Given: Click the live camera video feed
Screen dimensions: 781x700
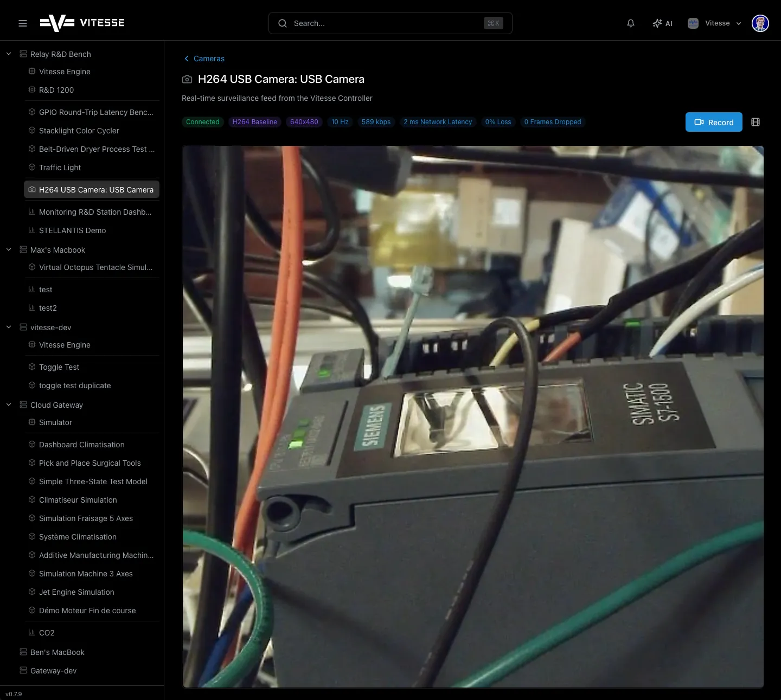Looking at the screenshot, I should pyautogui.click(x=473, y=416).
